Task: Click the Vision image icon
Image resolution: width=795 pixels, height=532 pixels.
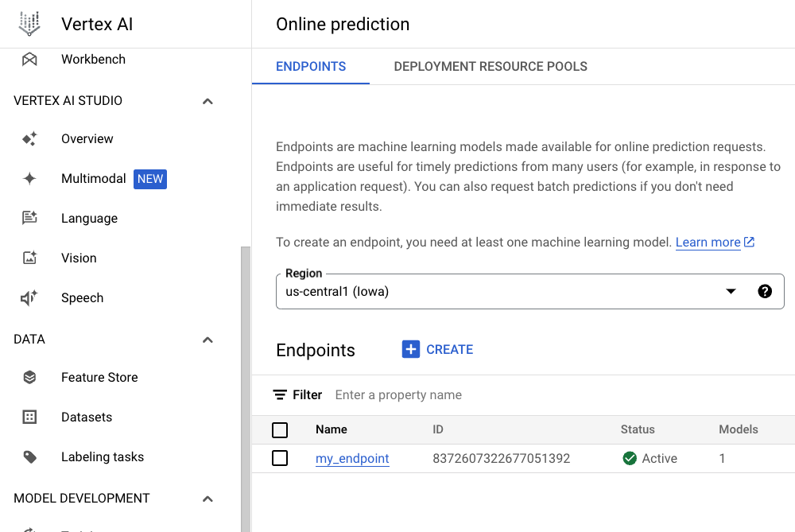Action: (x=29, y=258)
